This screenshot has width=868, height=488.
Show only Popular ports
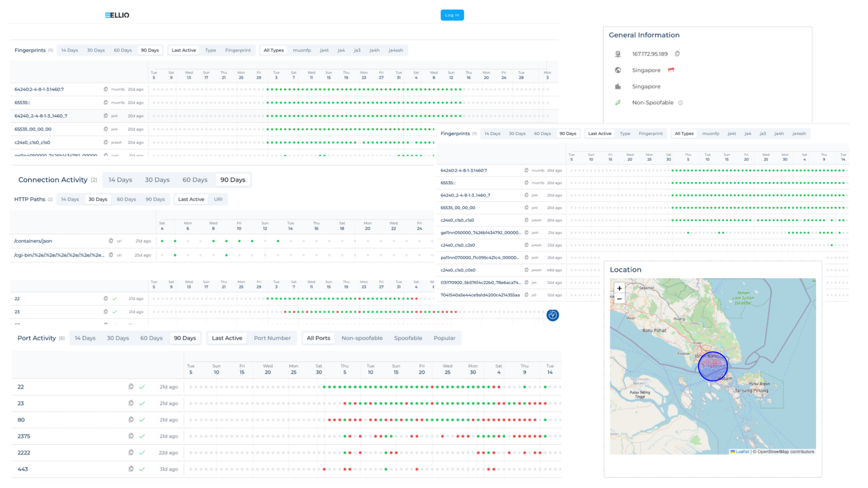444,338
